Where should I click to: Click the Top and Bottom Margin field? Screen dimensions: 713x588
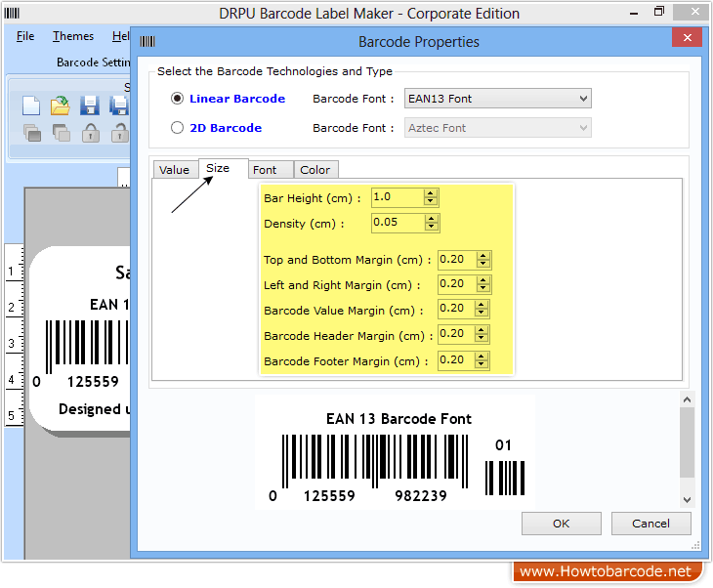457,260
